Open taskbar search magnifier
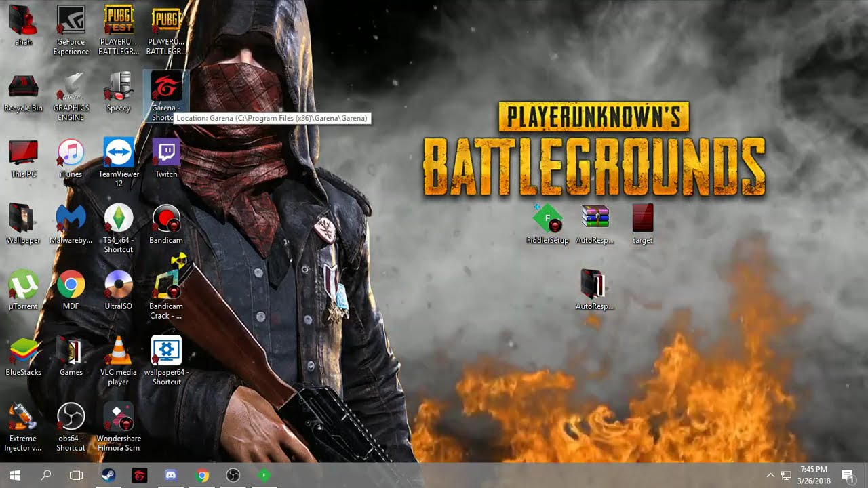 [46, 475]
